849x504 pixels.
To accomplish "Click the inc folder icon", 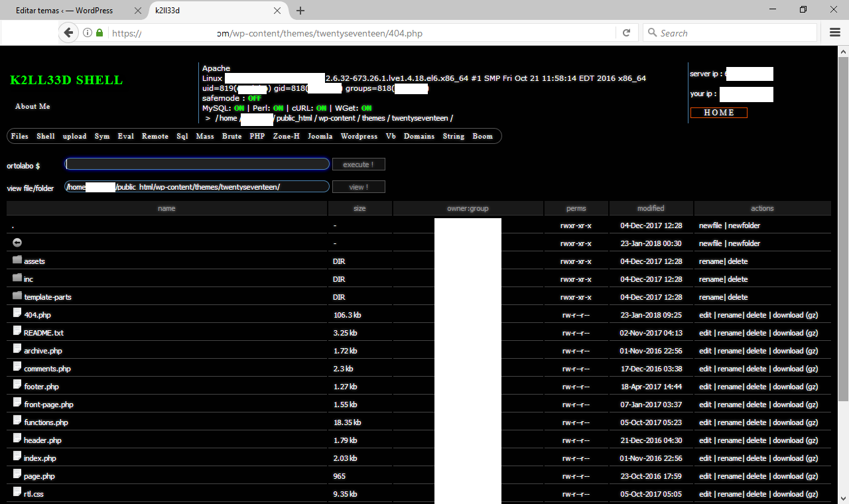I will point(17,279).
